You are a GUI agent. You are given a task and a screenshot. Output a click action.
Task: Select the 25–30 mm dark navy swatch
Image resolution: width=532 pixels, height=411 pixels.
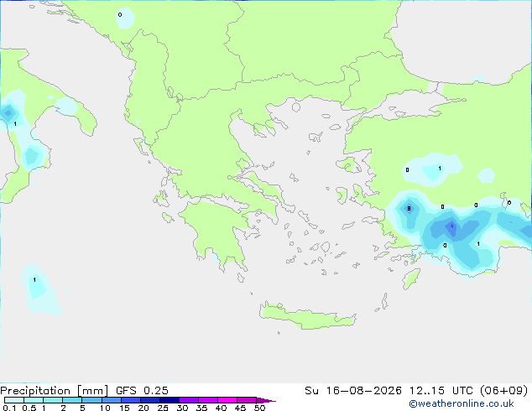(169, 400)
